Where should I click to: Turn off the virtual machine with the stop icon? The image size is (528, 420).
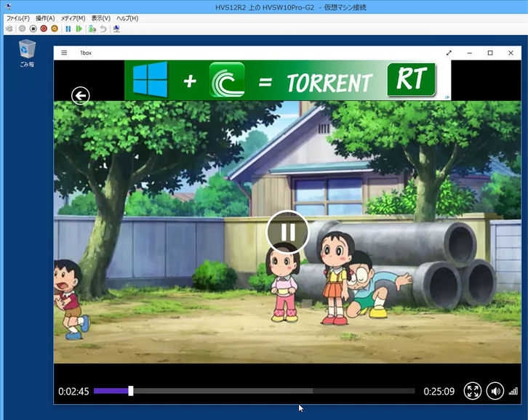click(33, 28)
